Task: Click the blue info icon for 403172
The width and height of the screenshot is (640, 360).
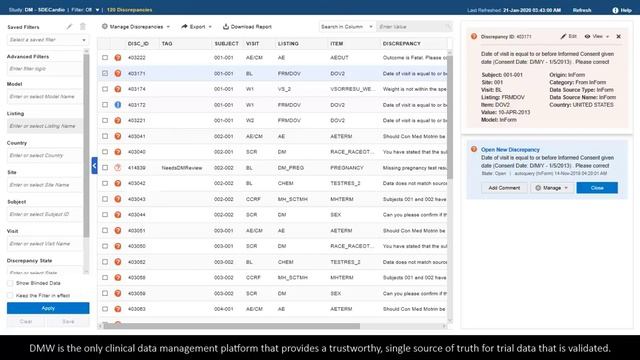Action: click(118, 105)
